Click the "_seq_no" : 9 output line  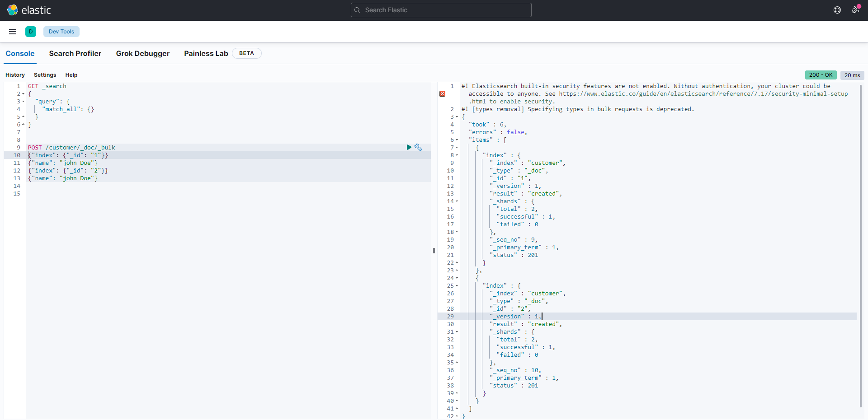point(514,240)
